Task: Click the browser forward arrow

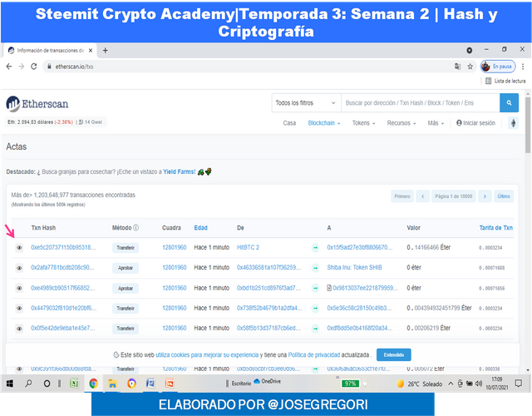Action: pos(22,67)
